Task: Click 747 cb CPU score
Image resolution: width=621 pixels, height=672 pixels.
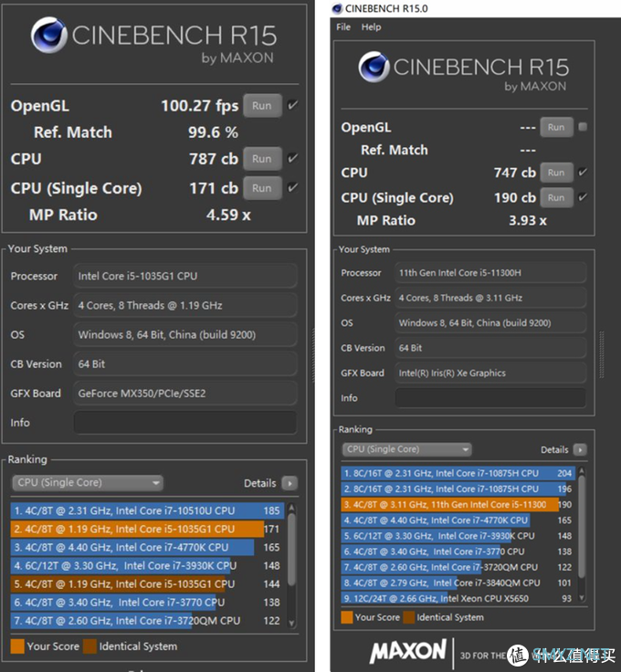Action: tap(515, 173)
